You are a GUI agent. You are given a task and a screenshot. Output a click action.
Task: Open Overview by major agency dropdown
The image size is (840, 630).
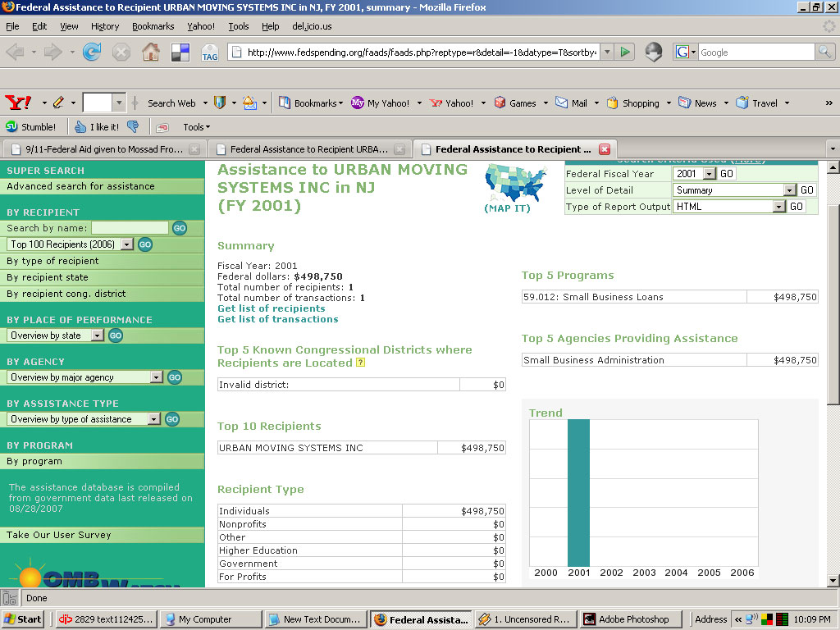(156, 377)
